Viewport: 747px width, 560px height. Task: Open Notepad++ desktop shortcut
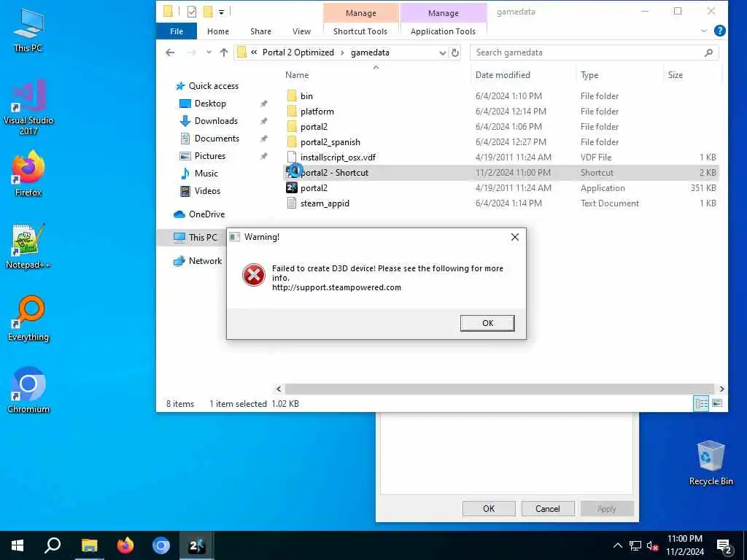click(x=28, y=246)
